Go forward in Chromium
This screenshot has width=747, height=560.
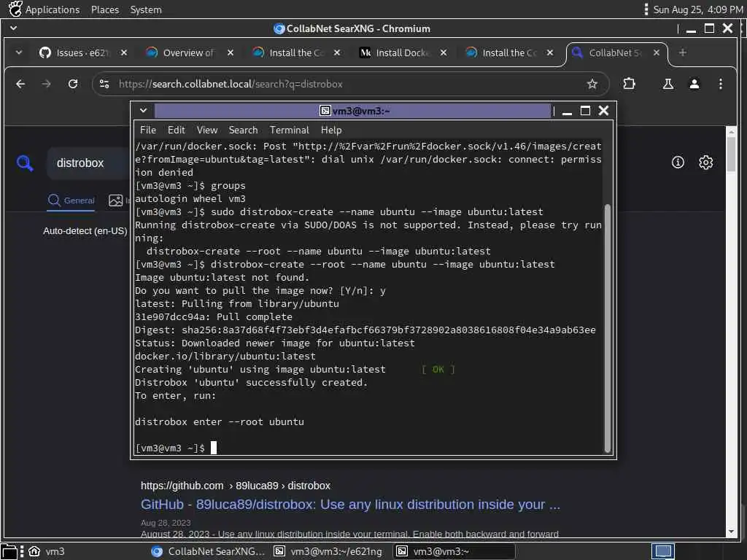coord(46,84)
